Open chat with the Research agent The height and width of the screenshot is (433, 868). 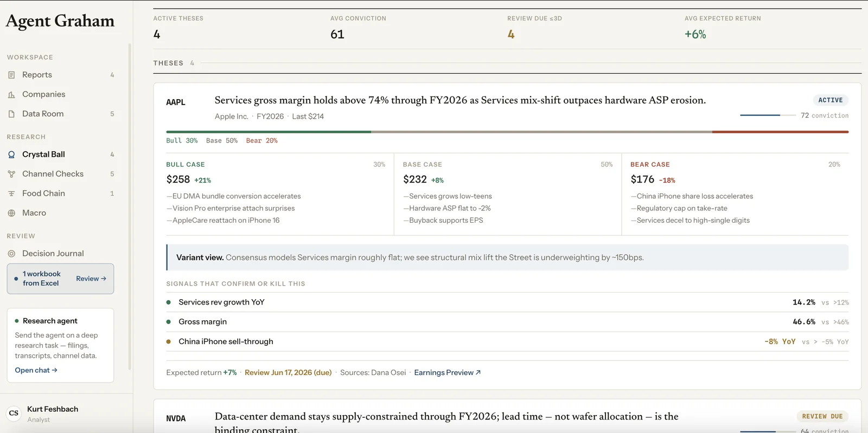(36, 370)
